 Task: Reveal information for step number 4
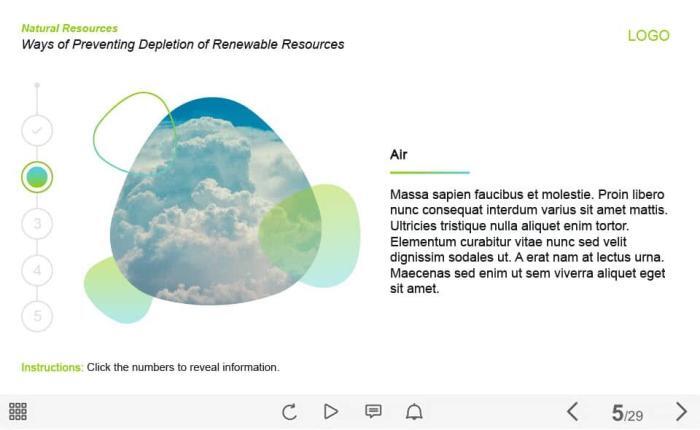pos(37,270)
